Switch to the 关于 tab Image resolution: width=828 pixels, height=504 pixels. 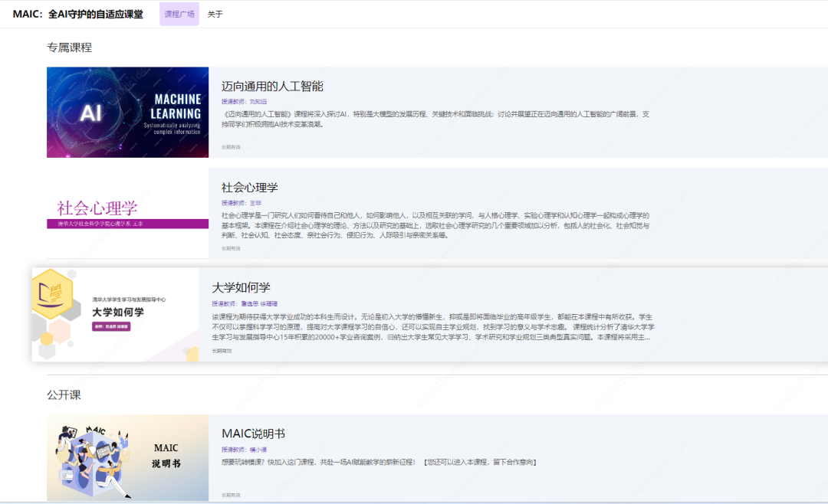click(214, 14)
